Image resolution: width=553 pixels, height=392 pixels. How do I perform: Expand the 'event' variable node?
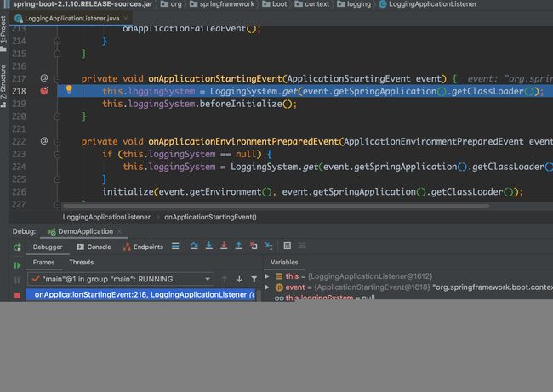coord(267,287)
